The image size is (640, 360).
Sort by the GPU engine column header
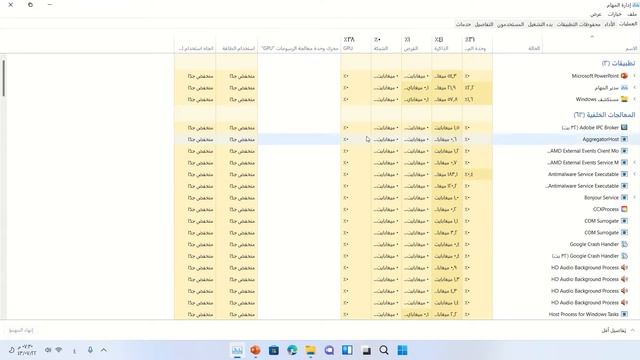click(x=299, y=44)
